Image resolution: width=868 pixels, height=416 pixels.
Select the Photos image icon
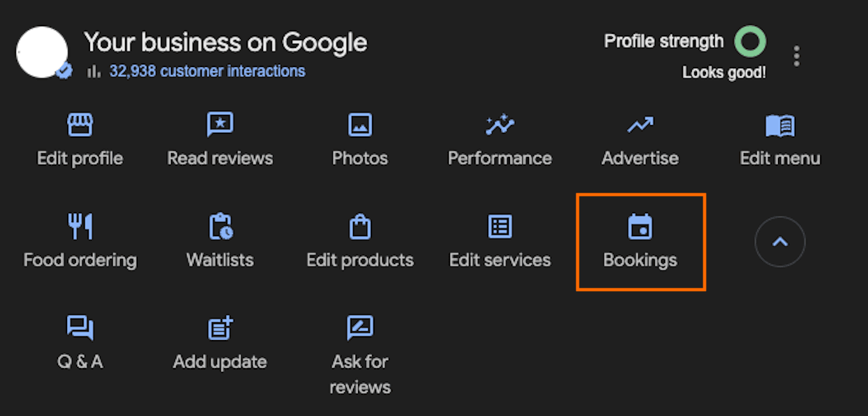360,124
